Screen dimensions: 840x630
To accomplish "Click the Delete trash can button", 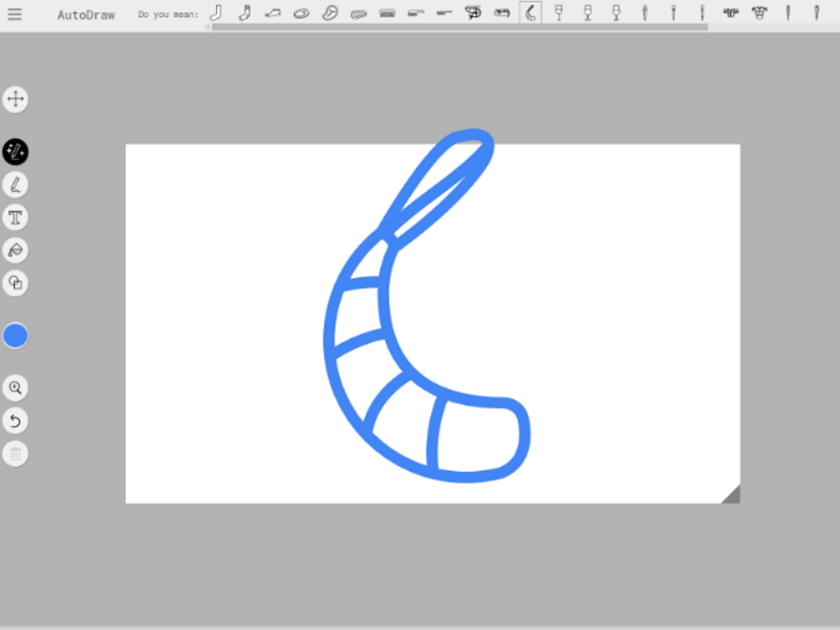I will tap(16, 454).
